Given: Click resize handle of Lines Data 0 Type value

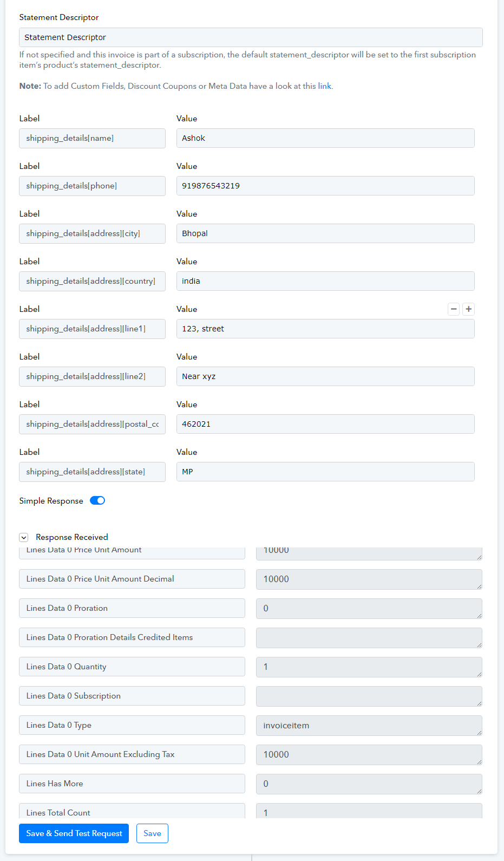Looking at the screenshot, I should click(479, 733).
